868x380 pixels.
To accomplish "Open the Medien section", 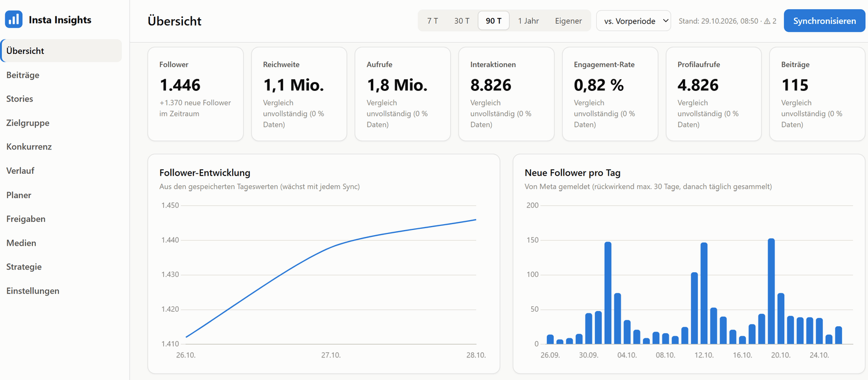I will (x=61, y=243).
